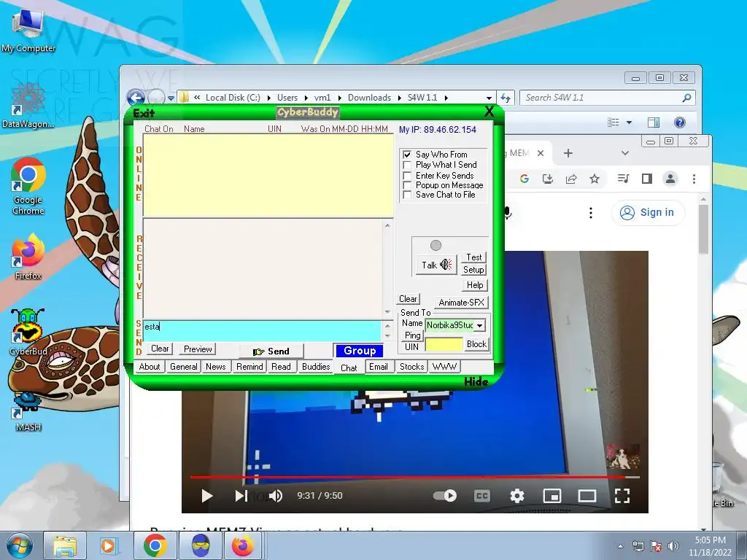
Task: Click YouTube Sign in button
Action: click(648, 212)
